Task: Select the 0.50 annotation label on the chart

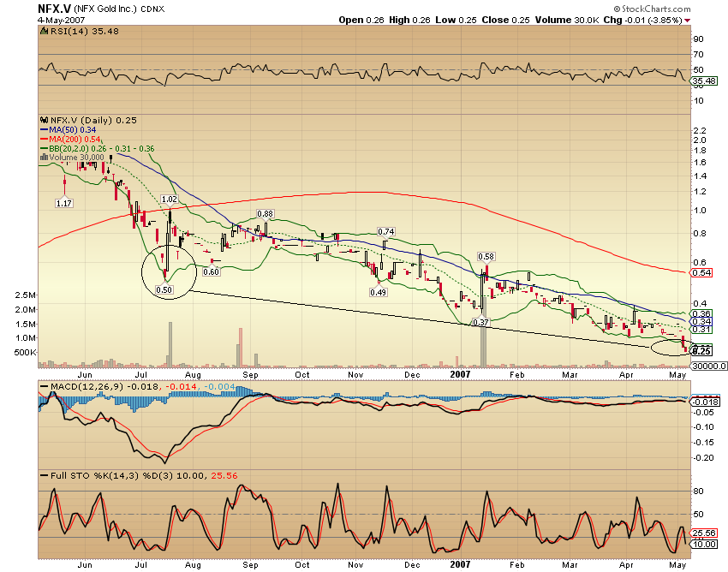Action: point(166,290)
